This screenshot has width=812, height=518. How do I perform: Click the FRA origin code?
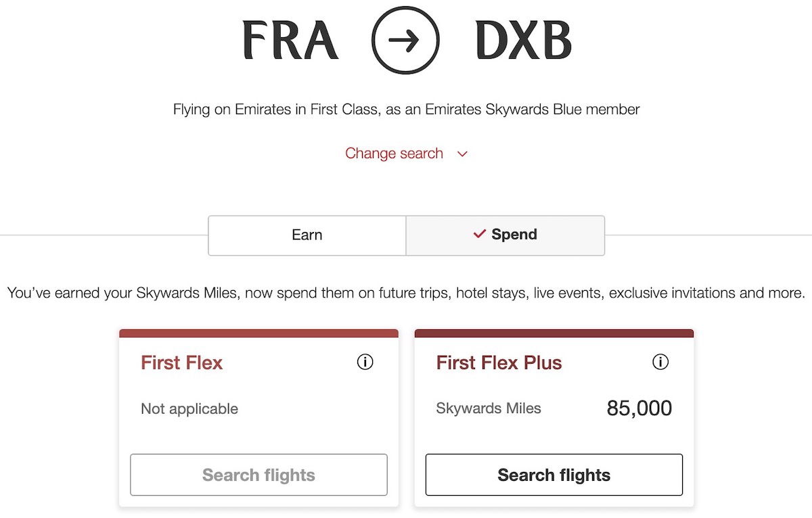pos(290,41)
